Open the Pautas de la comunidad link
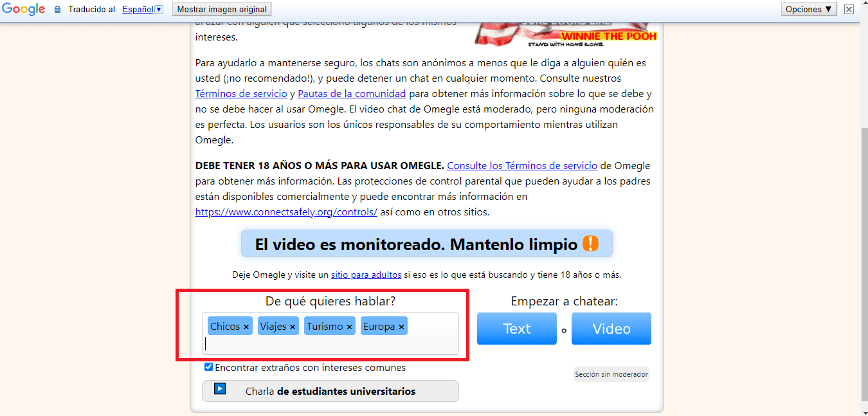This screenshot has height=416, width=868. pos(352,94)
